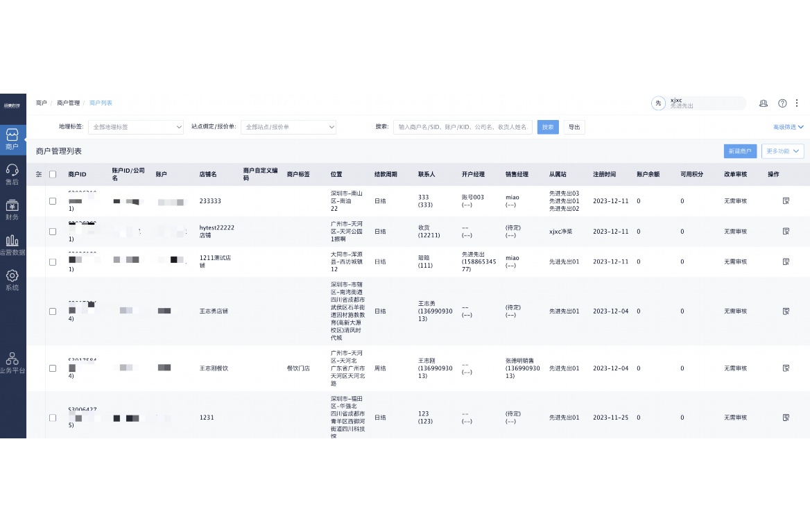
Task: Click the blue 搜索 button
Action: (x=548, y=128)
